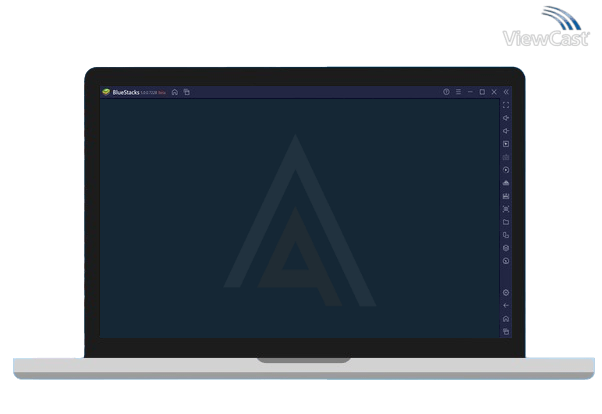
Task: Click the 'BlueStacks' title text
Action: pyautogui.click(x=126, y=93)
